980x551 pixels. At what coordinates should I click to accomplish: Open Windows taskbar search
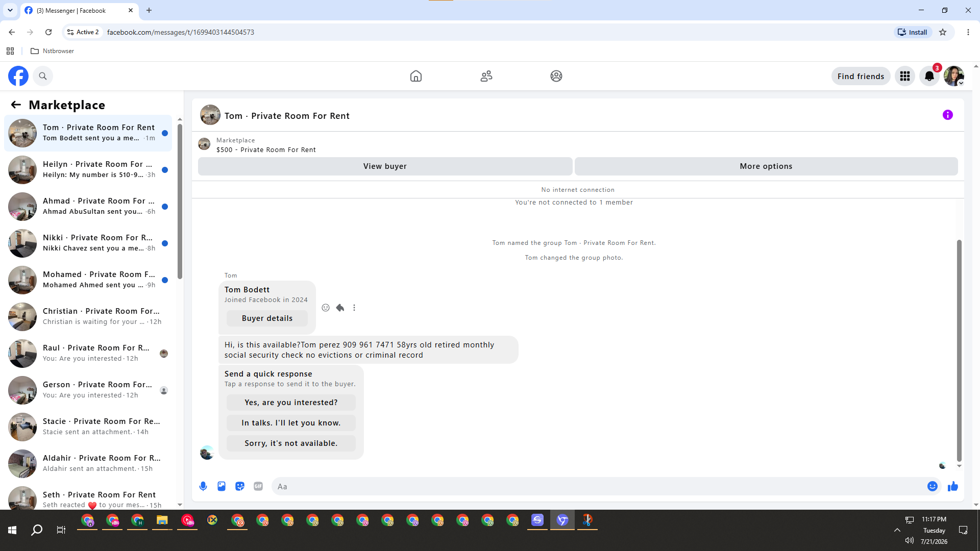(x=37, y=530)
